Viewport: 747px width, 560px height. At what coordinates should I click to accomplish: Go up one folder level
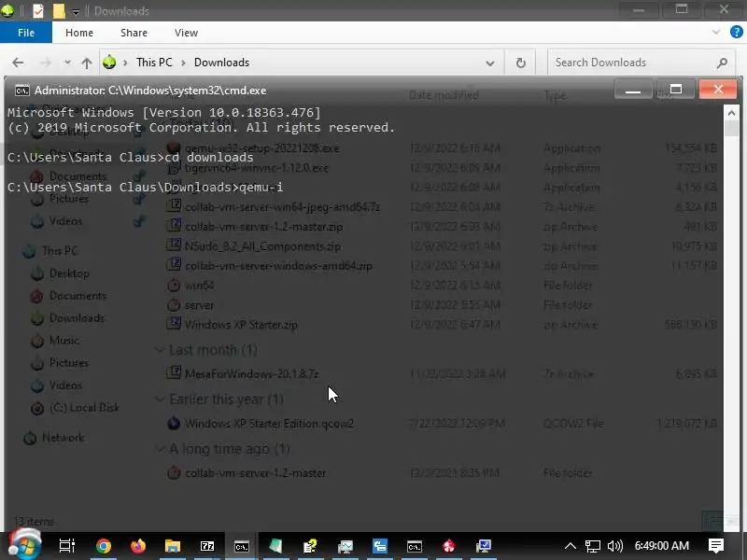pyautogui.click(x=87, y=63)
